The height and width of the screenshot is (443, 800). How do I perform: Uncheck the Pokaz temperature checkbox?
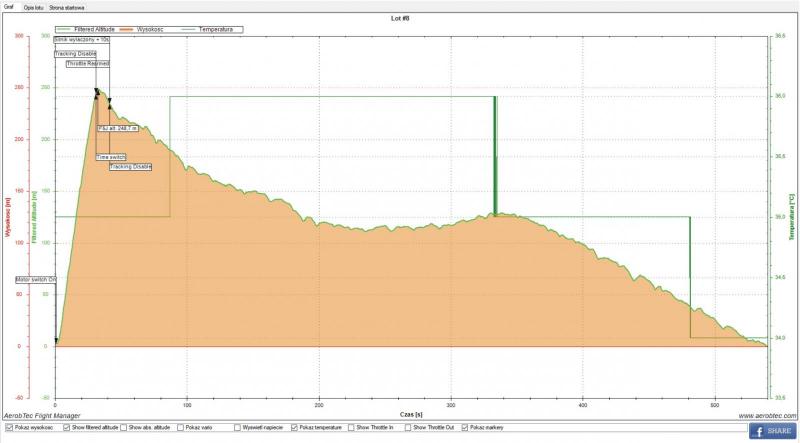click(x=294, y=427)
